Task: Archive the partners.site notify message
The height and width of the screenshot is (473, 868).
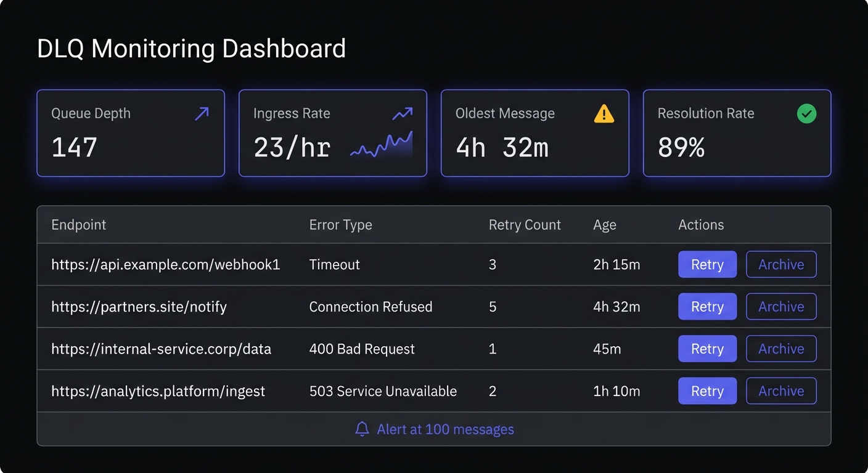Action: pyautogui.click(x=781, y=307)
